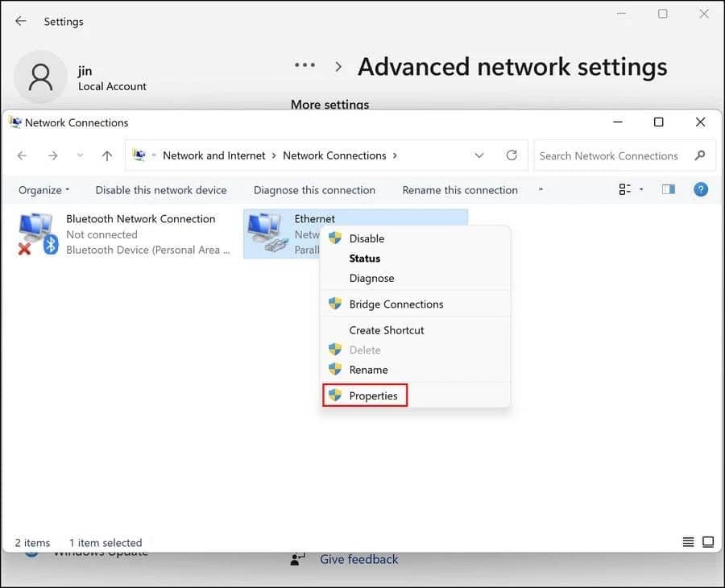Select Bridge Connections in the context menu
725x588 pixels.
pos(396,304)
